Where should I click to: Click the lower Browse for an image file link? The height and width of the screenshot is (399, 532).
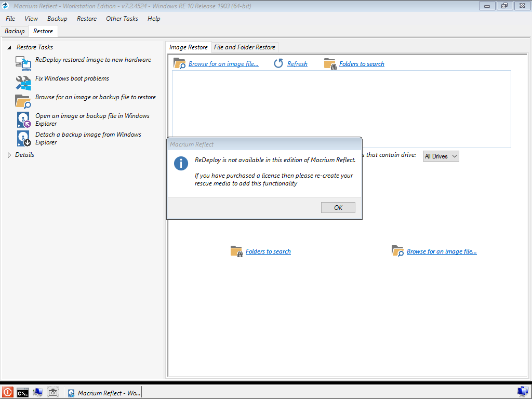(x=442, y=251)
